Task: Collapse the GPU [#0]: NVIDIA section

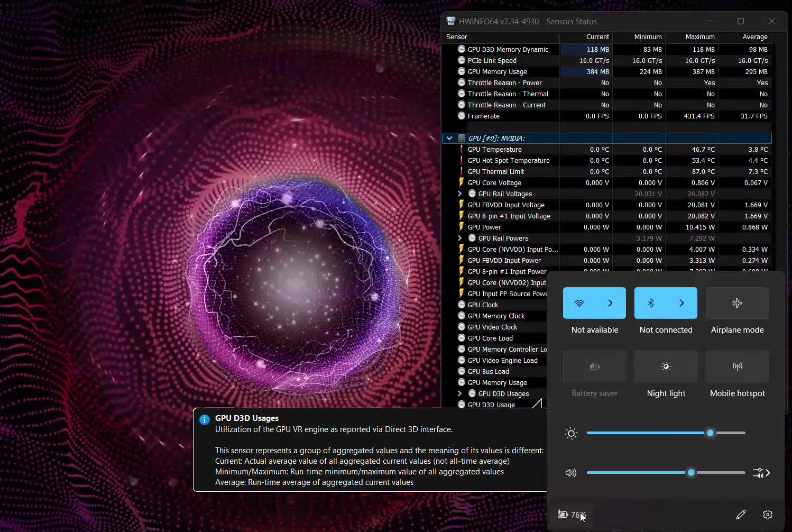Action: point(449,139)
